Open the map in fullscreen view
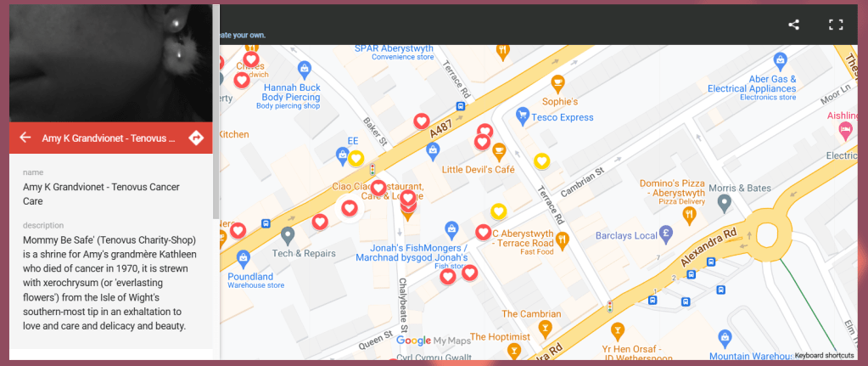 click(836, 25)
